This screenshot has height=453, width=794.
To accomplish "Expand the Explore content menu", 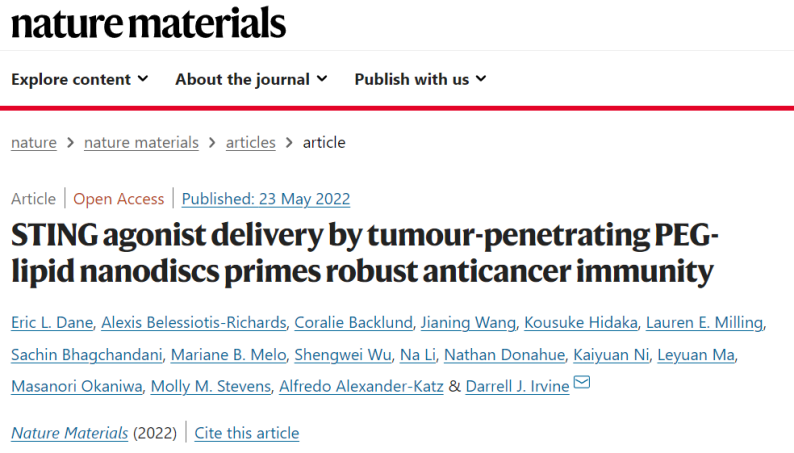I will tap(80, 79).
